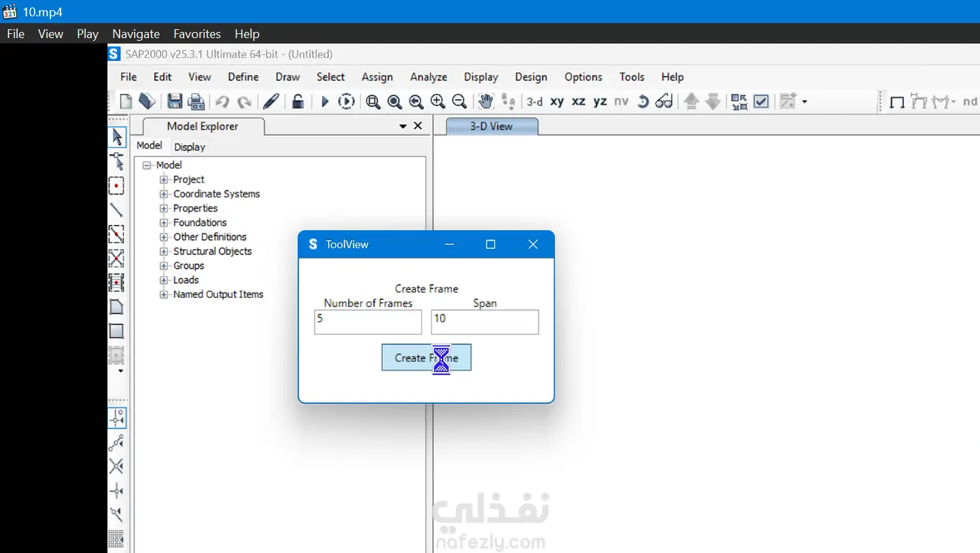Expand the Coordinate Systems tree node

tap(164, 194)
